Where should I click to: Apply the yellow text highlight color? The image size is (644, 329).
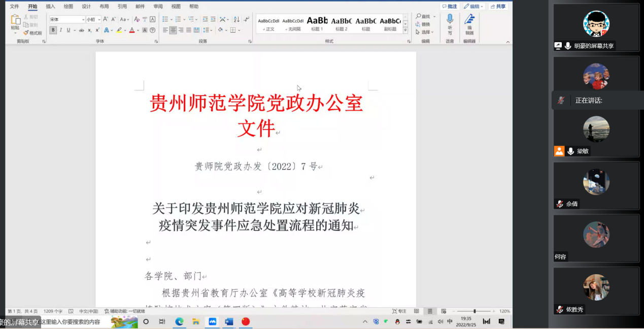pyautogui.click(x=119, y=30)
